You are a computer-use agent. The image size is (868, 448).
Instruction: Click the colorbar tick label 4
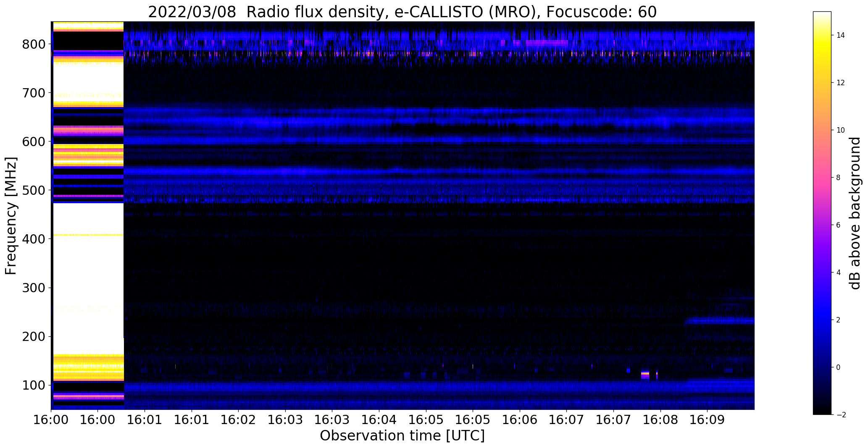pos(838,272)
